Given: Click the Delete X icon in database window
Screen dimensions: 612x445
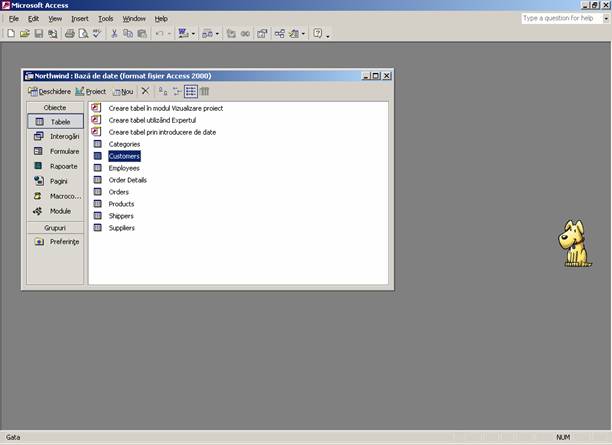Looking at the screenshot, I should pos(145,91).
